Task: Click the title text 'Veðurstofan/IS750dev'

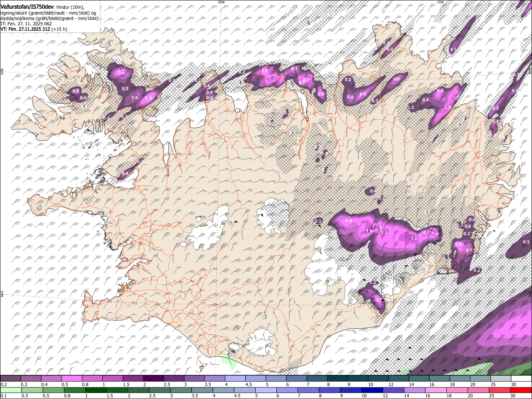Action: (x=27, y=7)
